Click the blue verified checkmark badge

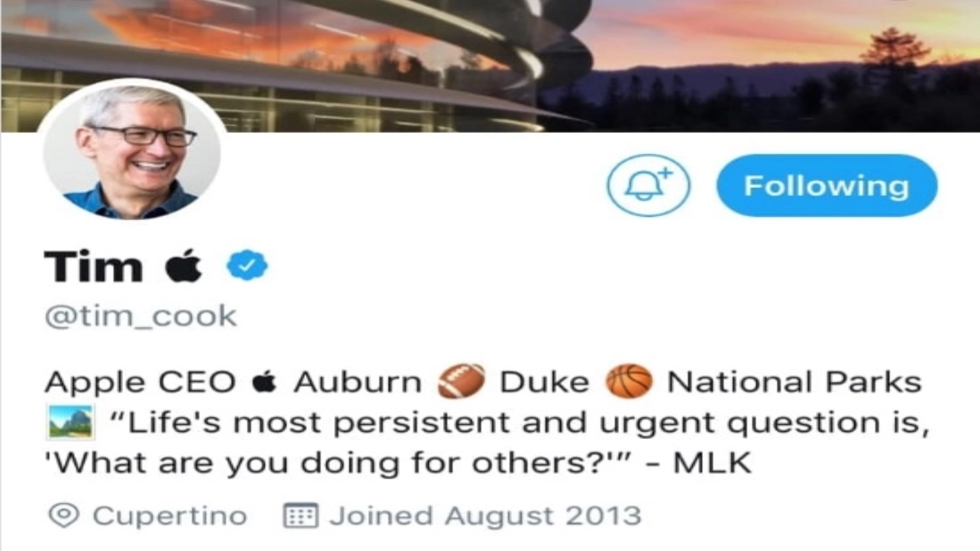coord(247,266)
